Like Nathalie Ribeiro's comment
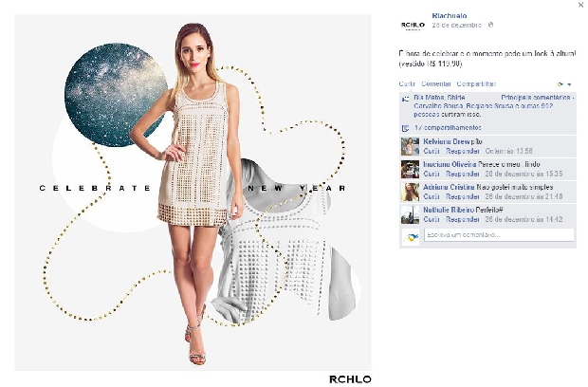 point(432,219)
